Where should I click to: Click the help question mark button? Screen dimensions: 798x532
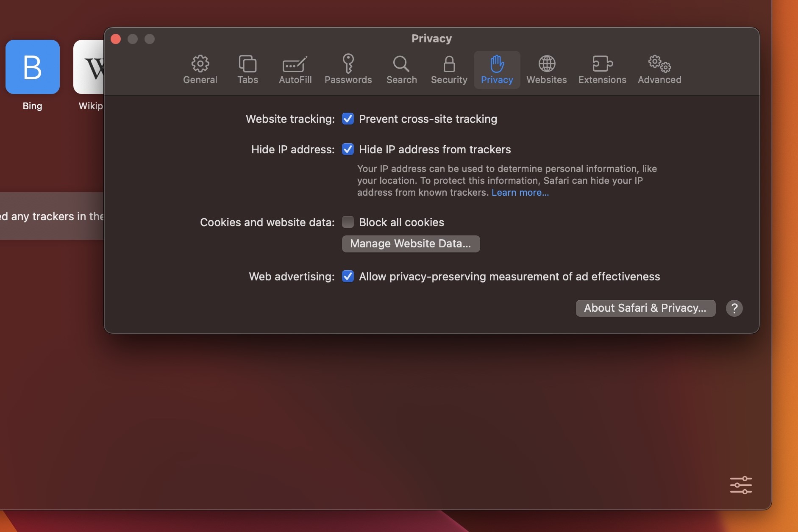pyautogui.click(x=734, y=308)
